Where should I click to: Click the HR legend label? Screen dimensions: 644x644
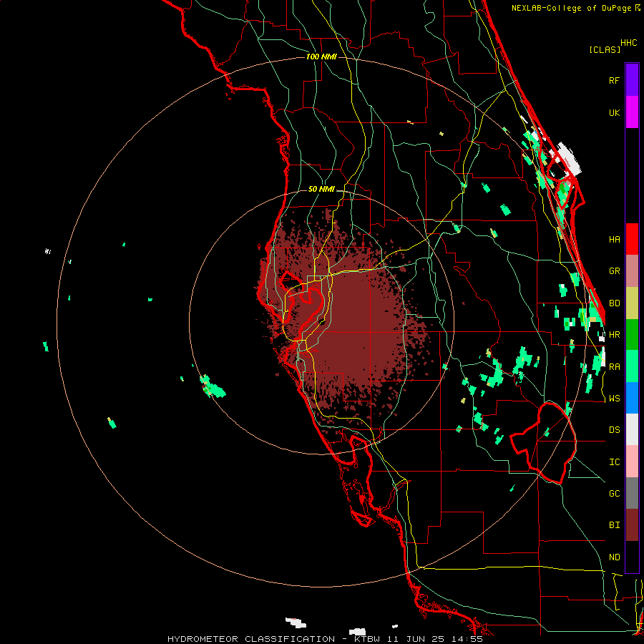pyautogui.click(x=615, y=335)
